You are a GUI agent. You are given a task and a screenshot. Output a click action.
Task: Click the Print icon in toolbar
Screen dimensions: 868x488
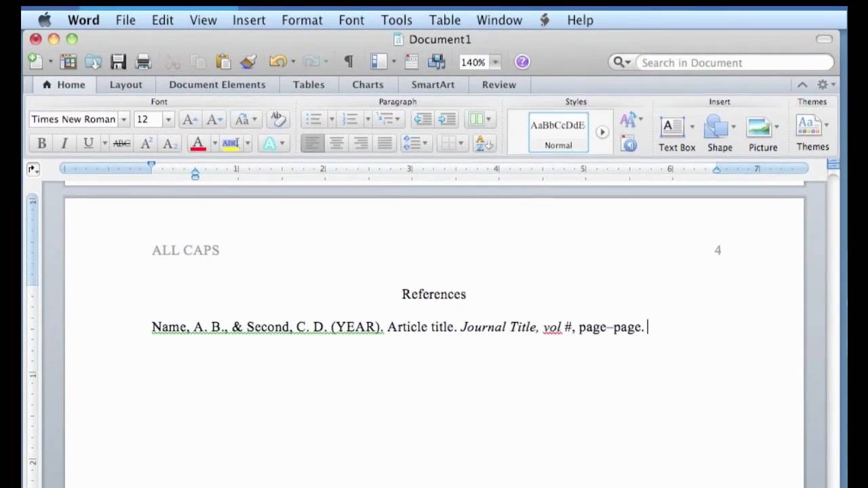[143, 62]
